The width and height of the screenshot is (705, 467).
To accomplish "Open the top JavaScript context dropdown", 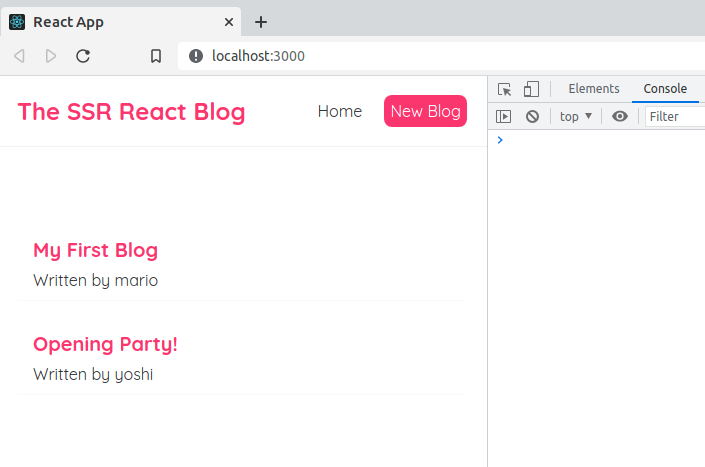I will pyautogui.click(x=576, y=117).
